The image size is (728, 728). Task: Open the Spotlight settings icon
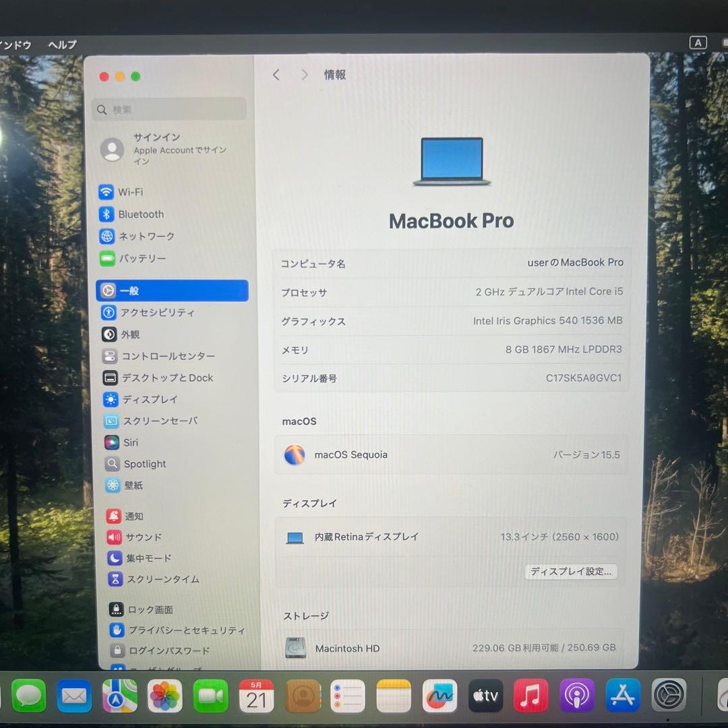click(x=110, y=464)
